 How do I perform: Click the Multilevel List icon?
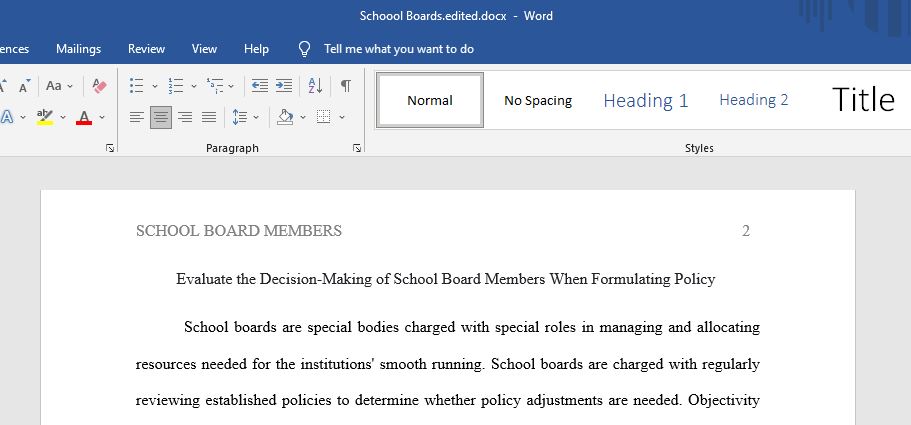[x=215, y=86]
